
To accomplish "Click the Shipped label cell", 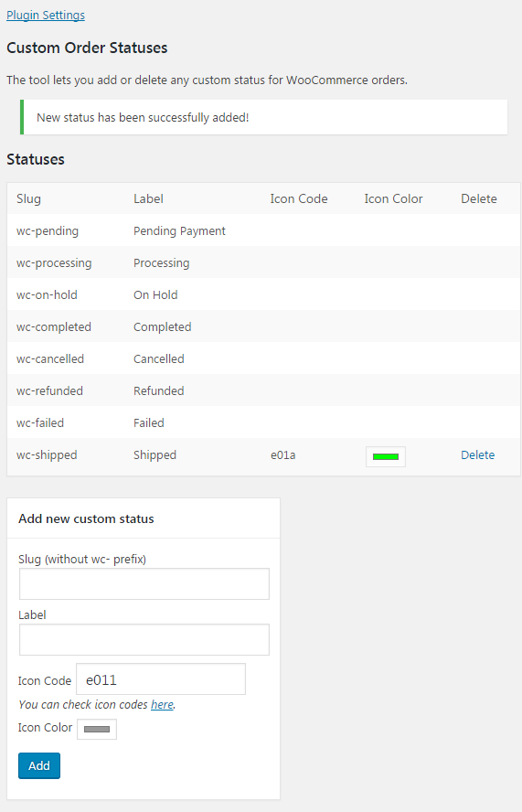I will (x=154, y=455).
